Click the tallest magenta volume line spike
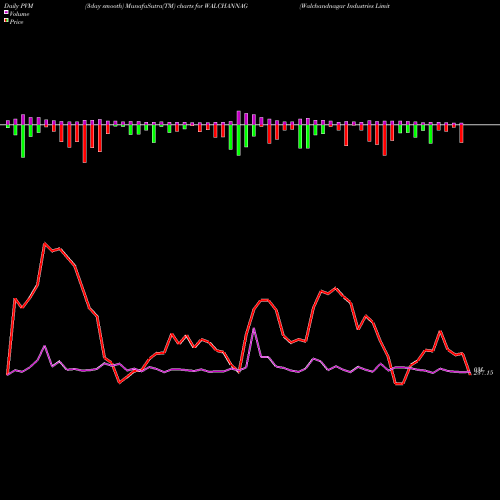Screen dimensions: 500x500 pos(254,329)
